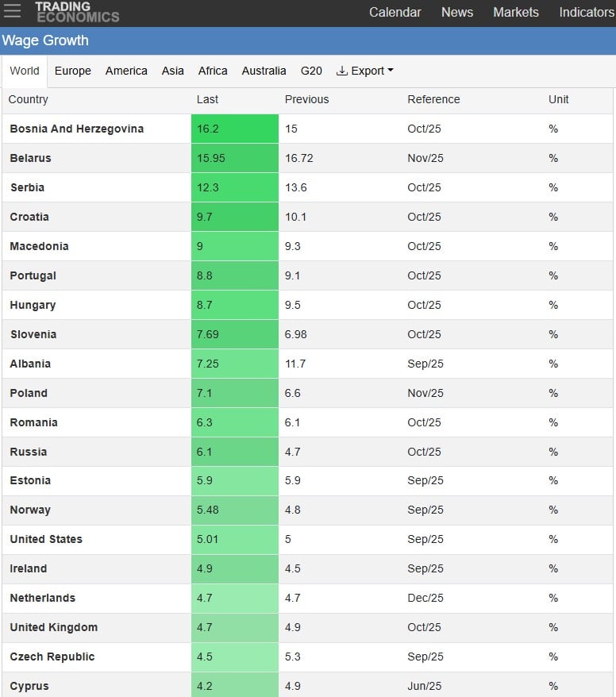Viewport: 616px width, 697px height.
Task: Click the Belarus country link
Action: click(30, 158)
